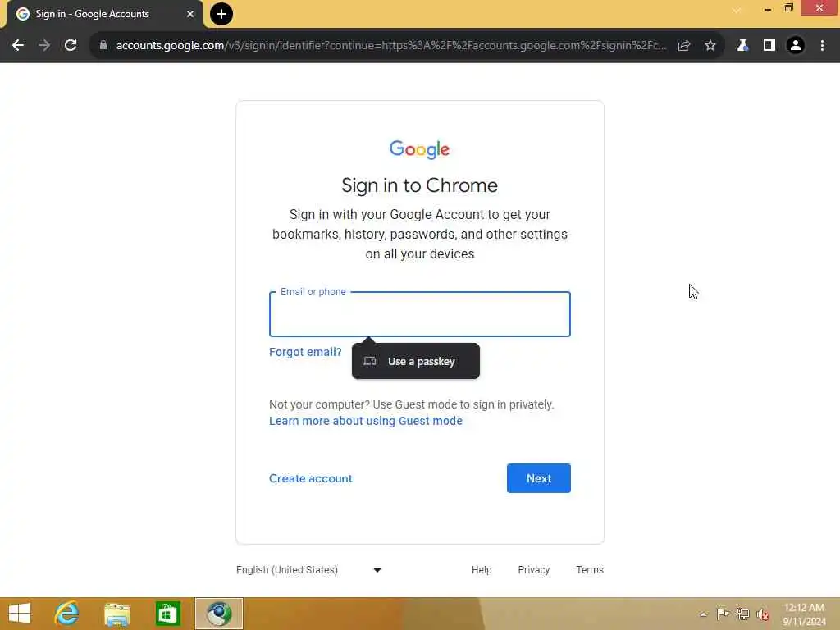840x630 pixels.
Task: Focus the Email or phone field
Action: click(x=420, y=314)
